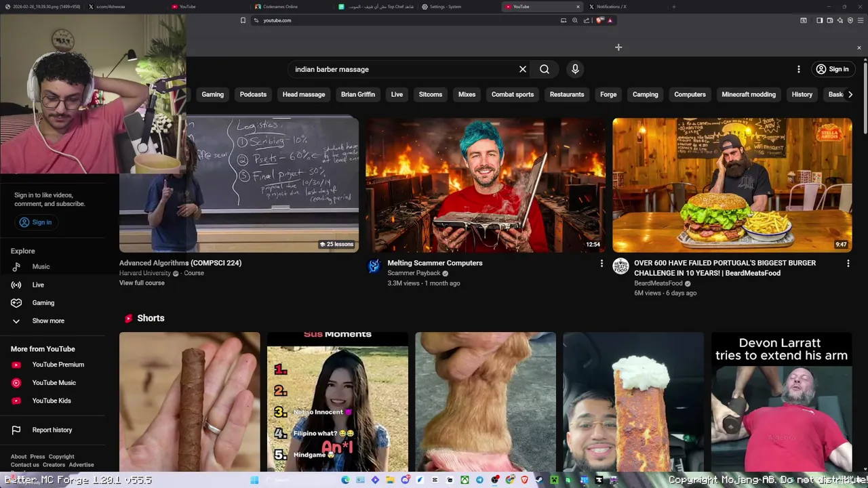Open the Sus Moments Short
This screenshot has width=868, height=488.
coord(338,401)
